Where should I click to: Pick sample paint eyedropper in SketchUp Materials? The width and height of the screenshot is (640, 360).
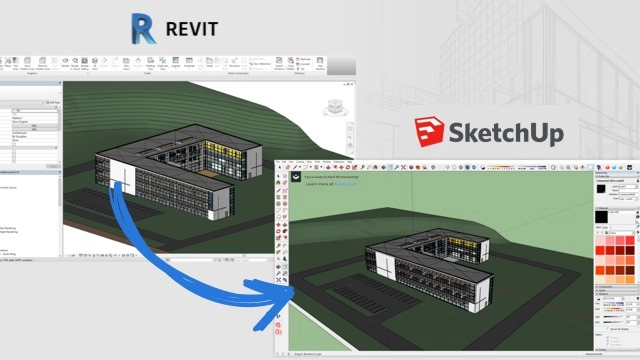638,227
